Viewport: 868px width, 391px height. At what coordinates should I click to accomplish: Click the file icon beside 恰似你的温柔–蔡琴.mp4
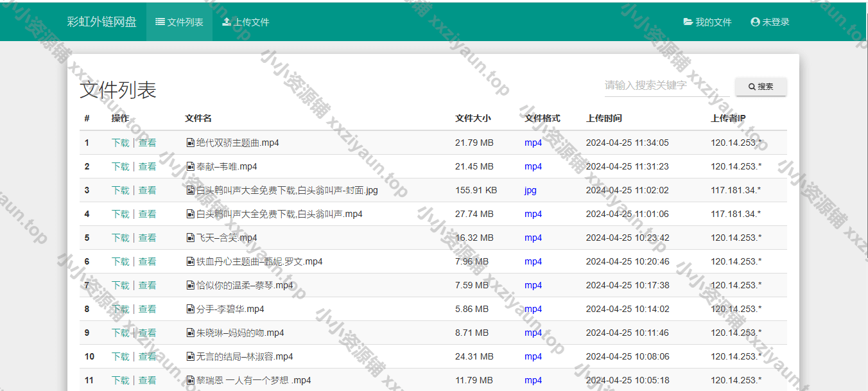pyautogui.click(x=190, y=285)
